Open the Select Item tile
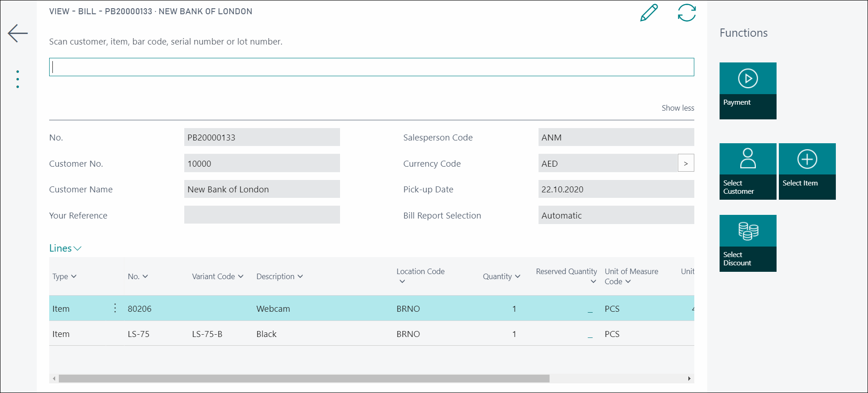 pyautogui.click(x=807, y=171)
